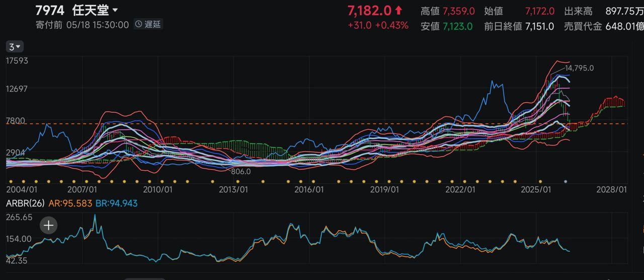Viewport: 644px width, 280px height.
Task: Click the 売買代金 value 648.01億
Action: pos(624,26)
